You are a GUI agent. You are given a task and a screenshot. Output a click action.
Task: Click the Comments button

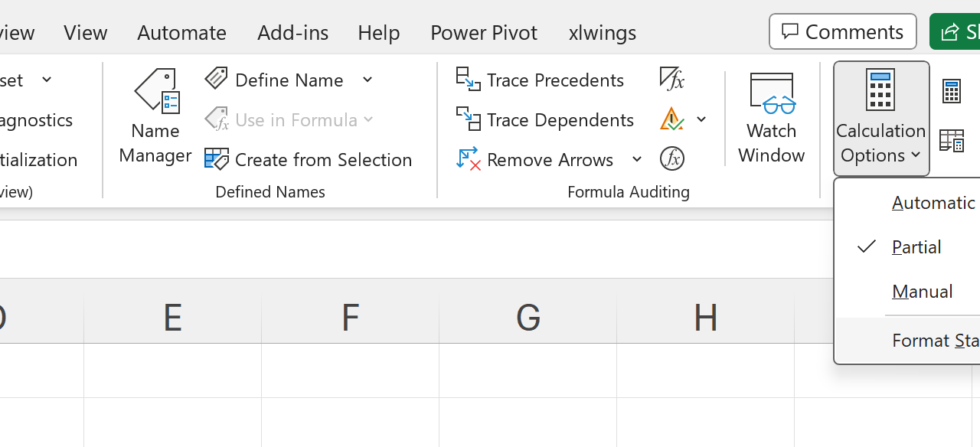pos(842,31)
